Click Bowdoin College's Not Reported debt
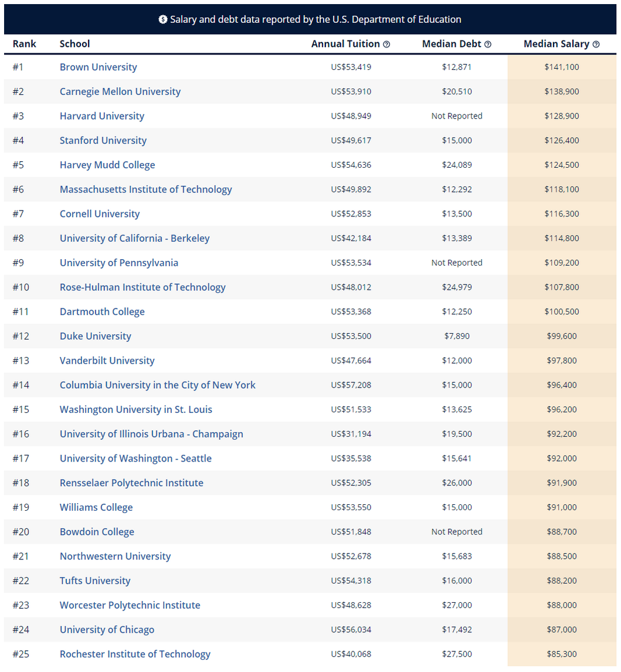This screenshot has height=672, width=621. 457,531
